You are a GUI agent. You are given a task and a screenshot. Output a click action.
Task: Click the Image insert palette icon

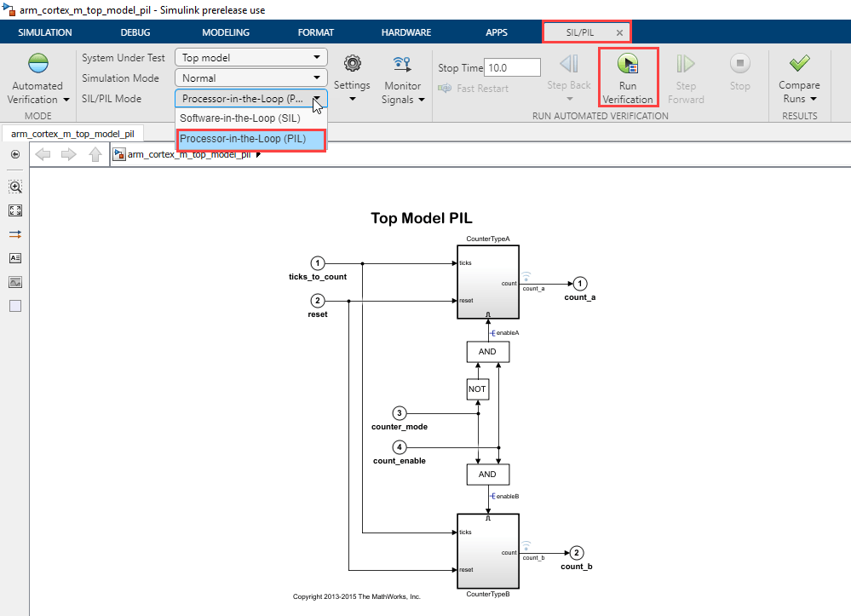tap(15, 282)
